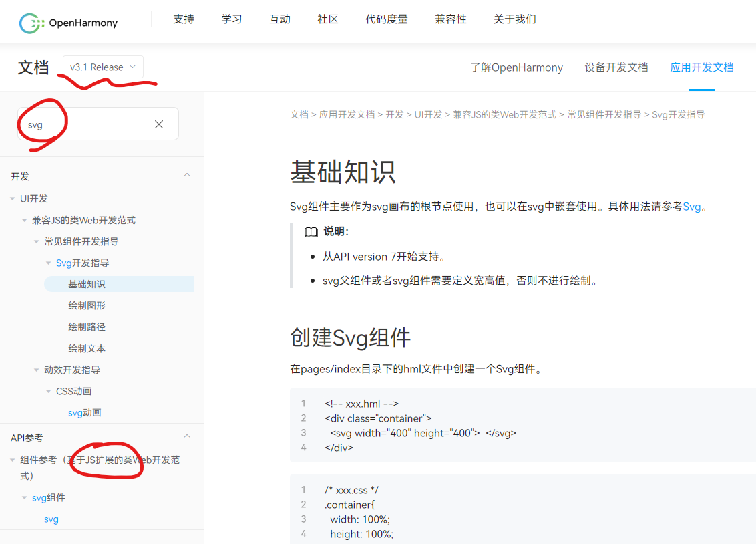Switch to 设备开发文档 tab

click(616, 67)
